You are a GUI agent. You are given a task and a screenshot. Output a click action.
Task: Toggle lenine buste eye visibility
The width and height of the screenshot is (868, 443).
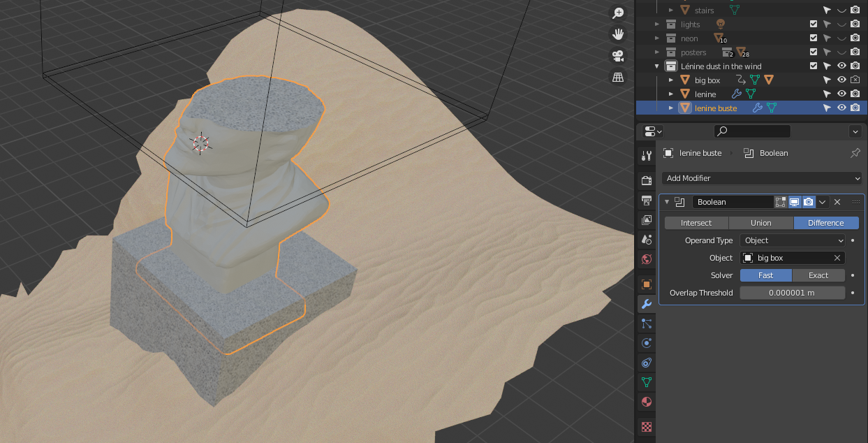pos(841,108)
